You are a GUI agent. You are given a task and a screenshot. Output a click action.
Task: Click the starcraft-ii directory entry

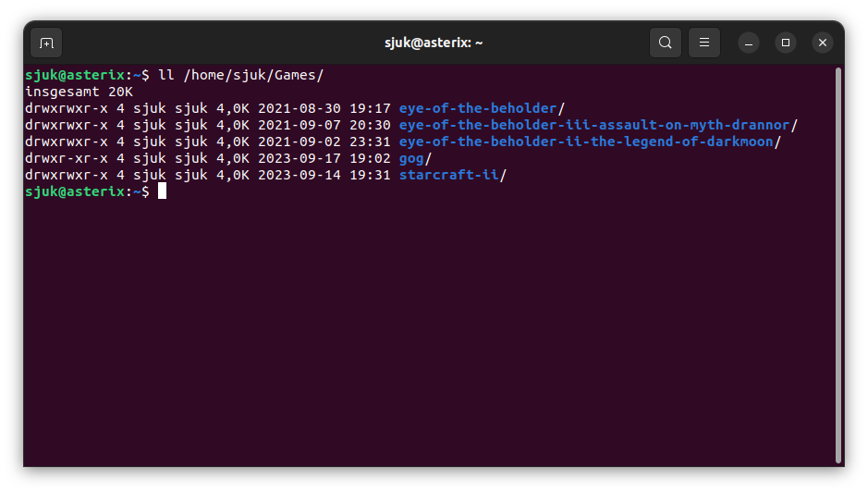[x=449, y=175]
